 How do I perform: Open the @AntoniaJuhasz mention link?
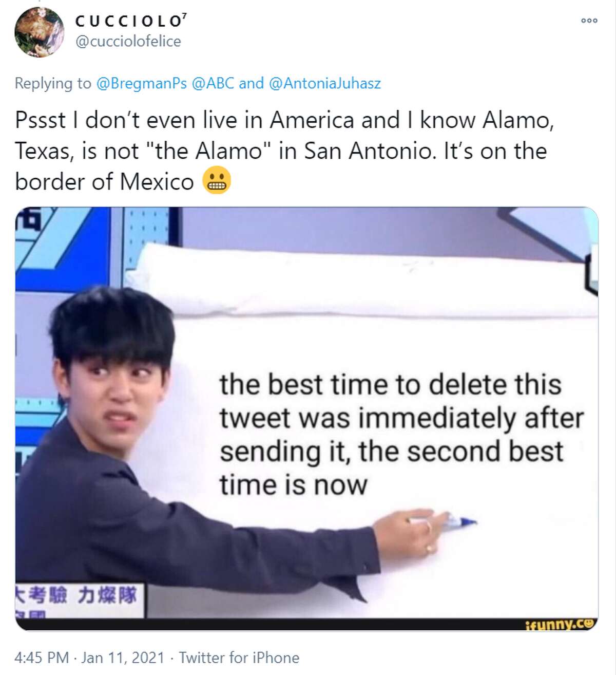tap(325, 83)
